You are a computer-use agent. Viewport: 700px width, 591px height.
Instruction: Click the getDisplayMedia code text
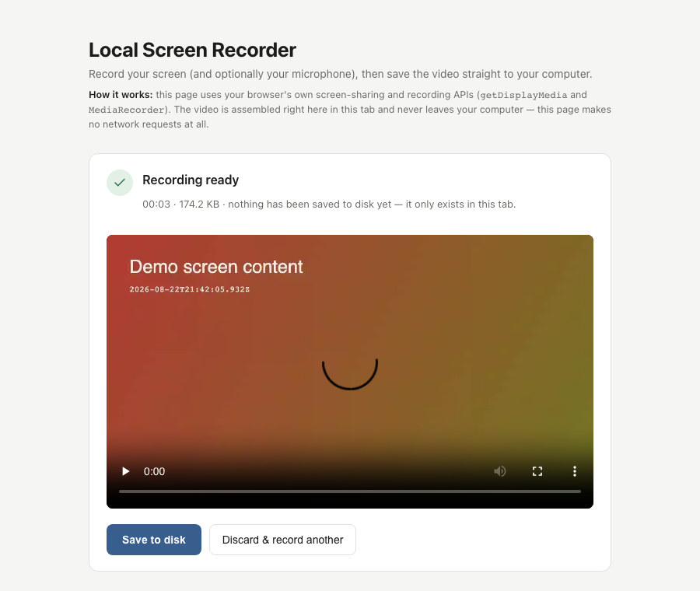[523, 95]
